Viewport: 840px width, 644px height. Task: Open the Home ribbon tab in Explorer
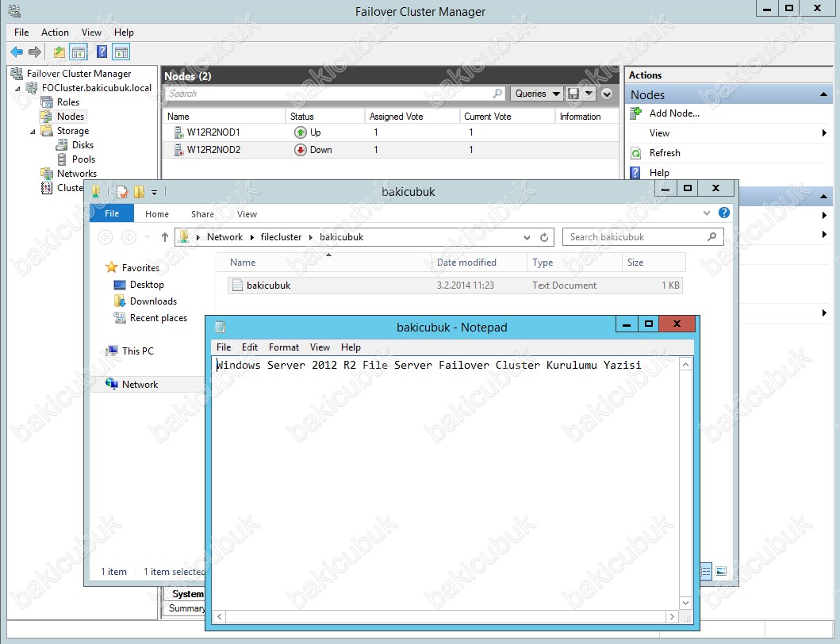coord(157,214)
